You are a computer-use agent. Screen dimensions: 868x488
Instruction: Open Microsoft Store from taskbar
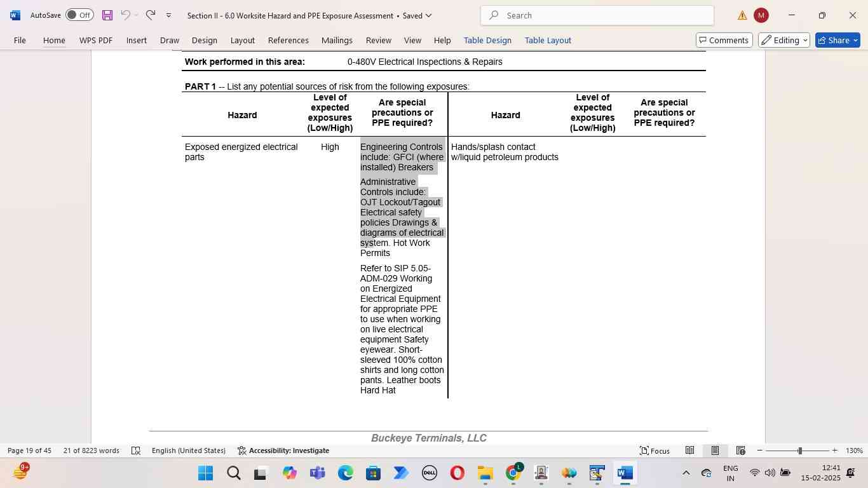coord(373,473)
